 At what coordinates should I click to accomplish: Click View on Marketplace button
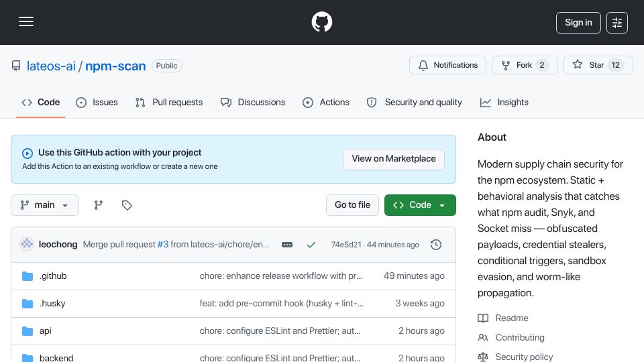pos(394,159)
